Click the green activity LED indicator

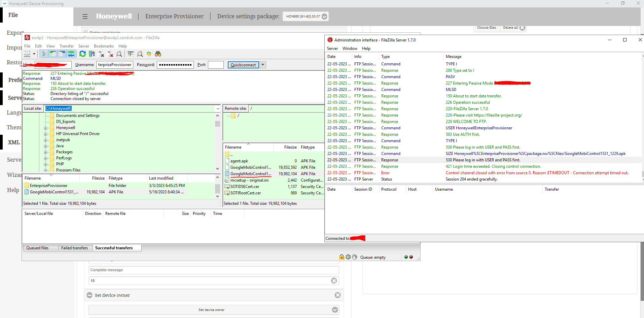[406, 257]
